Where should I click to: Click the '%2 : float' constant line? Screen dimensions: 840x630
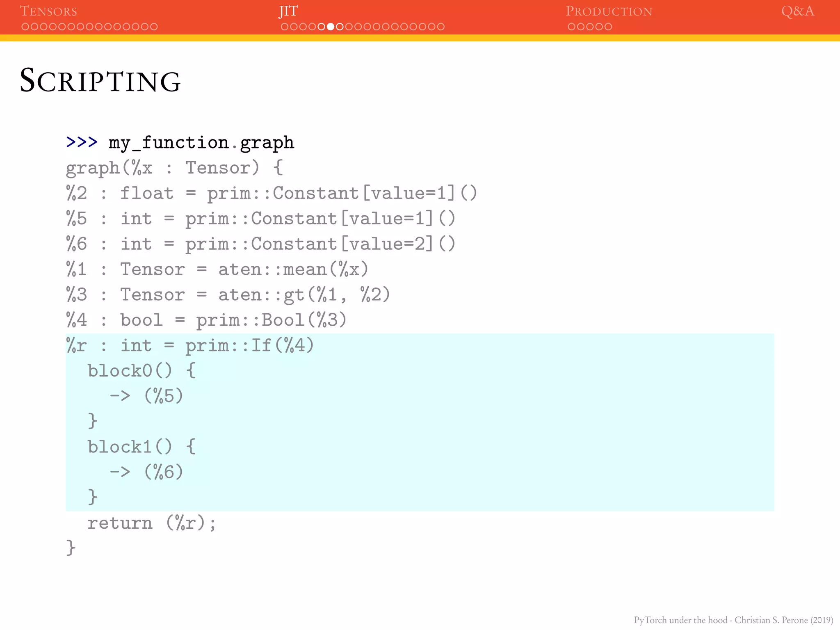click(272, 193)
